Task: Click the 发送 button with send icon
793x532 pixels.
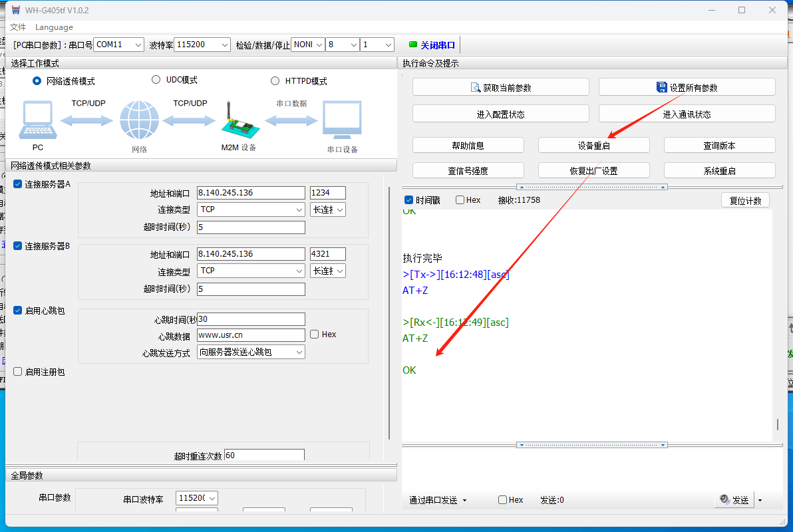Action: pos(734,500)
